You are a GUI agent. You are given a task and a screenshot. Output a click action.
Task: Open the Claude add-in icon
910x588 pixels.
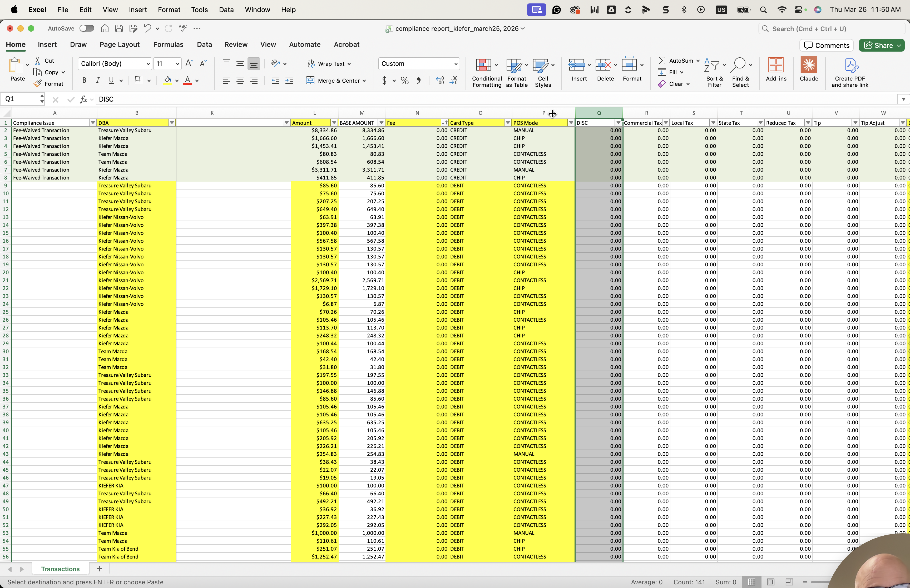coord(809,65)
